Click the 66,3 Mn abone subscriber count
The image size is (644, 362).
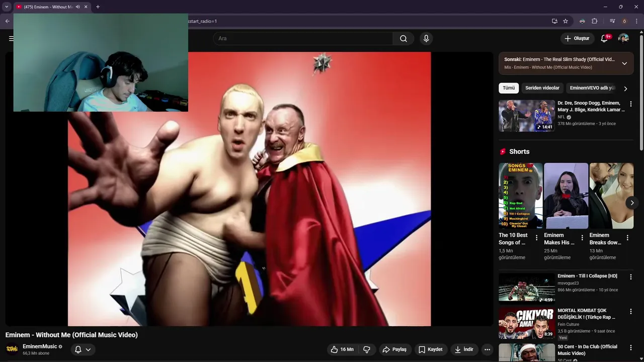(x=36, y=353)
